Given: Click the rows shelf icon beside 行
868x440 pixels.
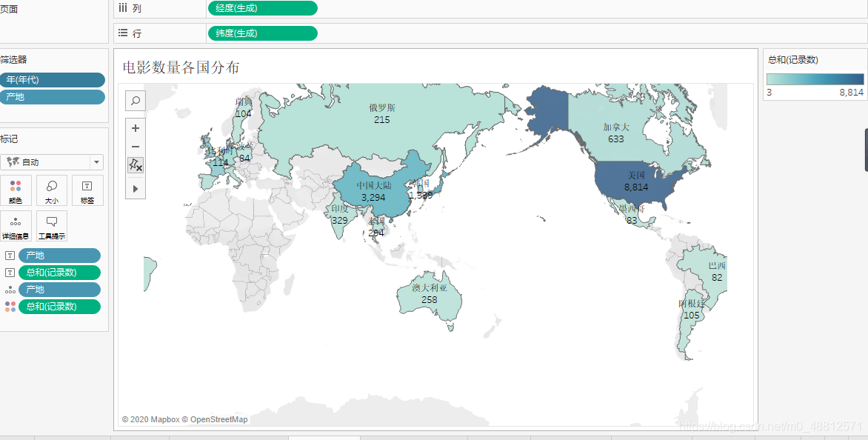Looking at the screenshot, I should click(123, 33).
